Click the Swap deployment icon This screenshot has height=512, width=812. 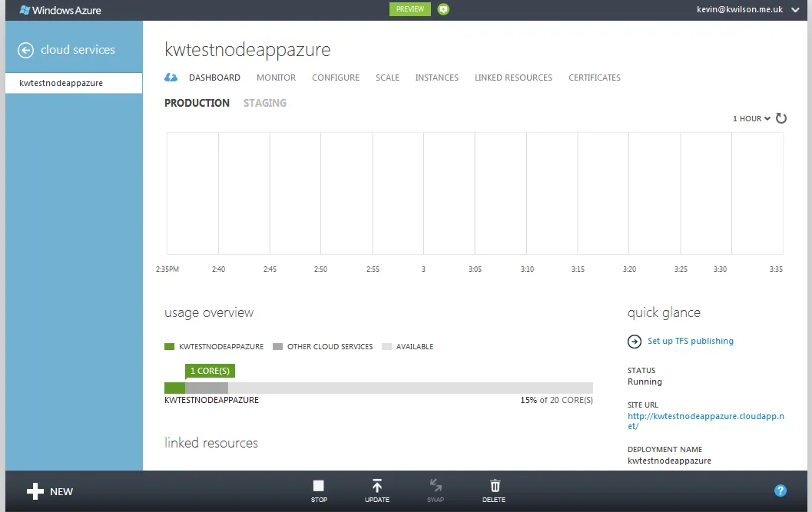click(436, 485)
